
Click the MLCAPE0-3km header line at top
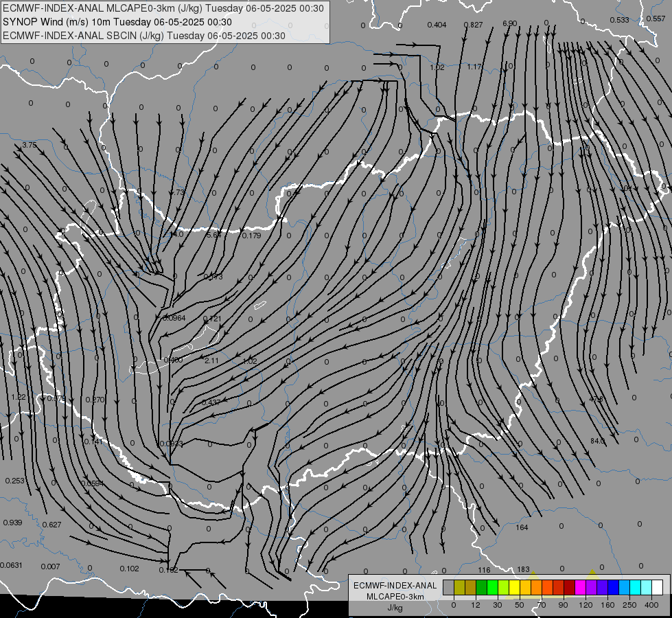[x=163, y=8]
